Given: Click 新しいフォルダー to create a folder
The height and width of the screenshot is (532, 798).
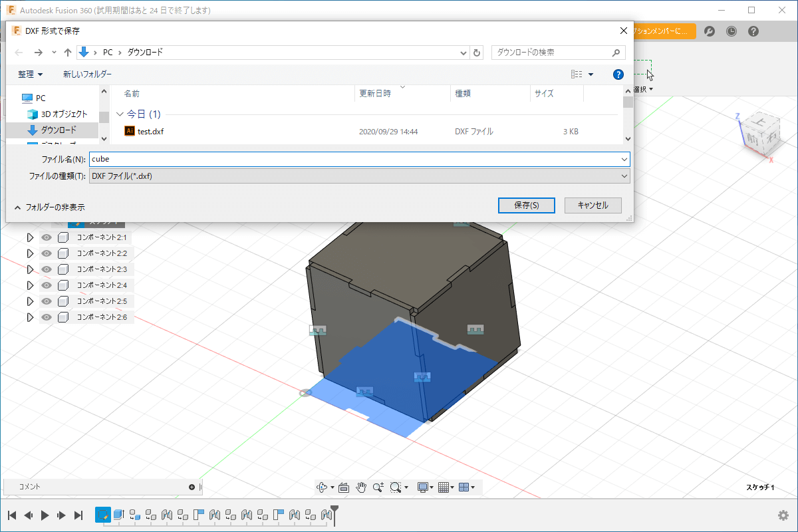Looking at the screenshot, I should [87, 74].
